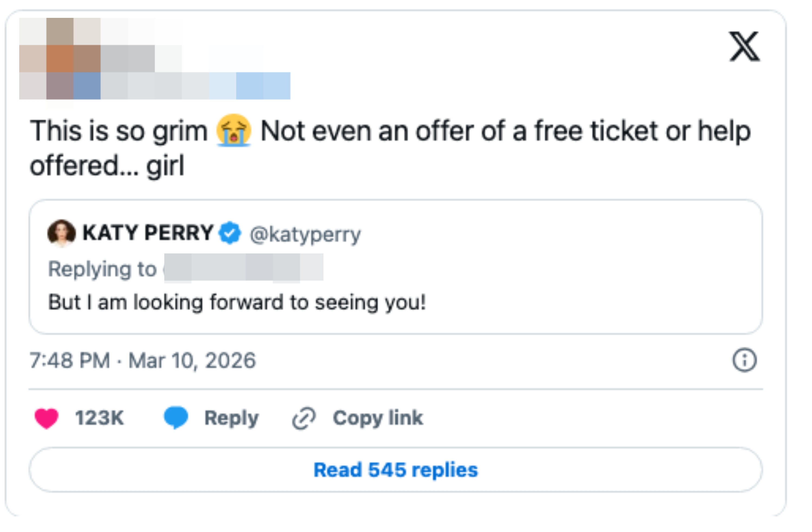Open the @katyperry handle
The image size is (812, 532).
305,234
